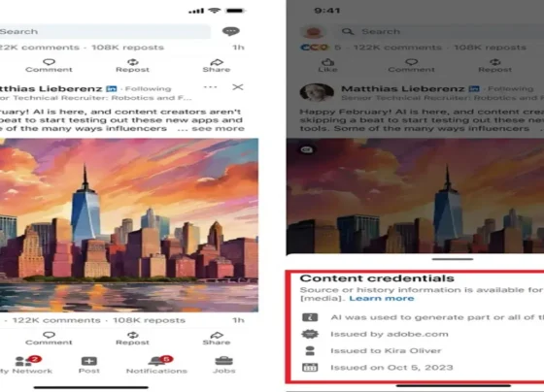544x392 pixels.
Task: Open three-dots menu on Matthias's post
Action: [x=210, y=87]
